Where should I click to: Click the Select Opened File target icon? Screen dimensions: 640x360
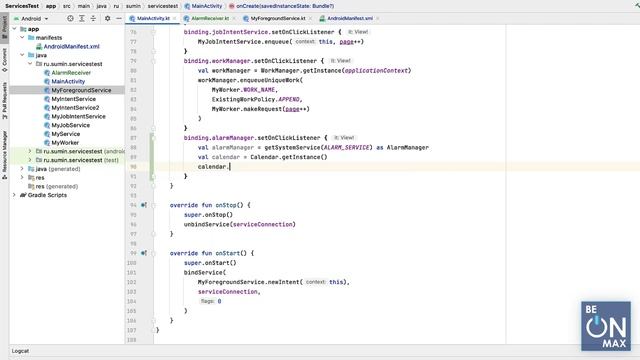pyautogui.click(x=70, y=18)
